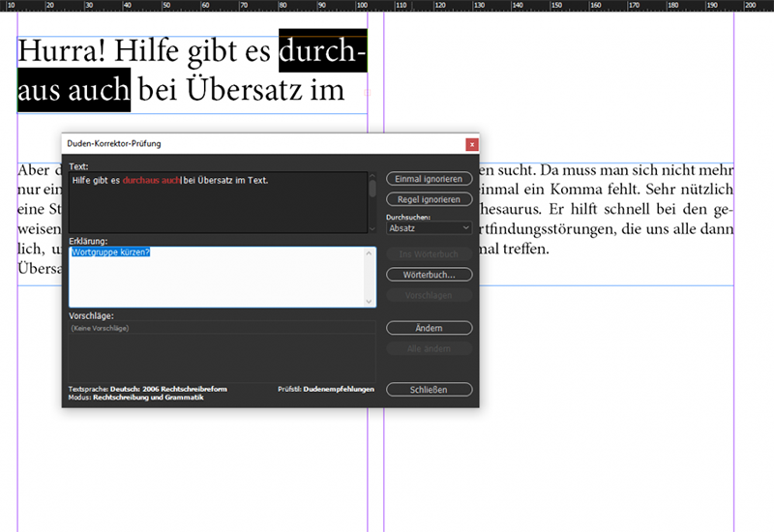Click the disabled Alle ändern button
The height and width of the screenshot is (532, 774).
coord(429,348)
